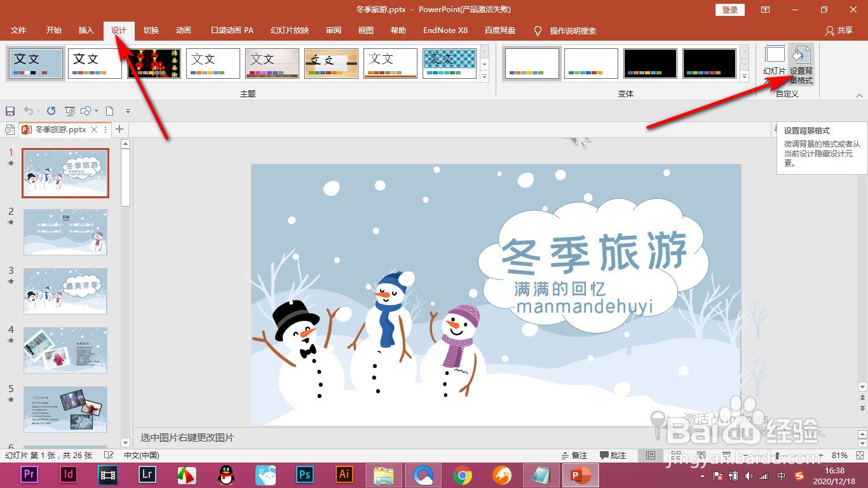Viewport: 868px width, 488px height.
Task: Select the first white variant thumbnail
Action: [x=532, y=64]
